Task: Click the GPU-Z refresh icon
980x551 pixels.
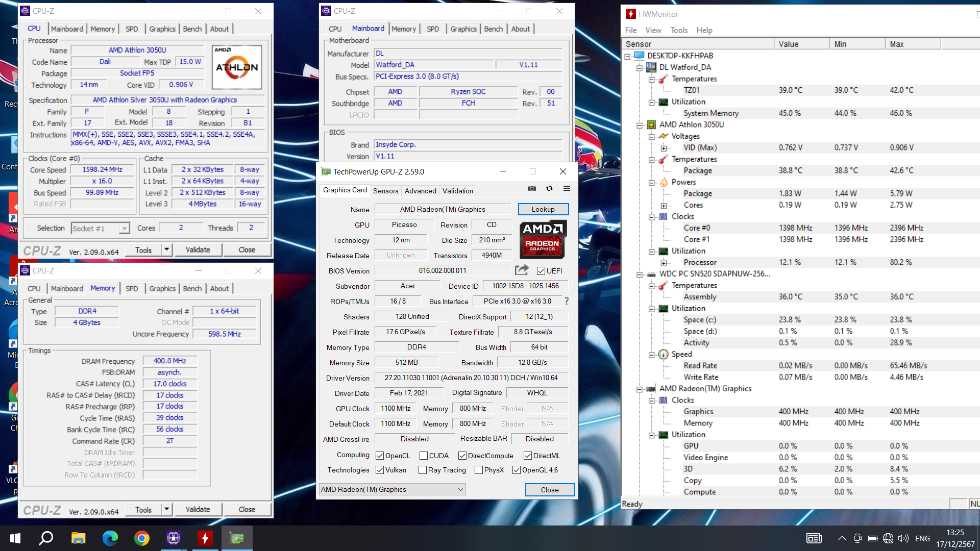Action: 550,188
